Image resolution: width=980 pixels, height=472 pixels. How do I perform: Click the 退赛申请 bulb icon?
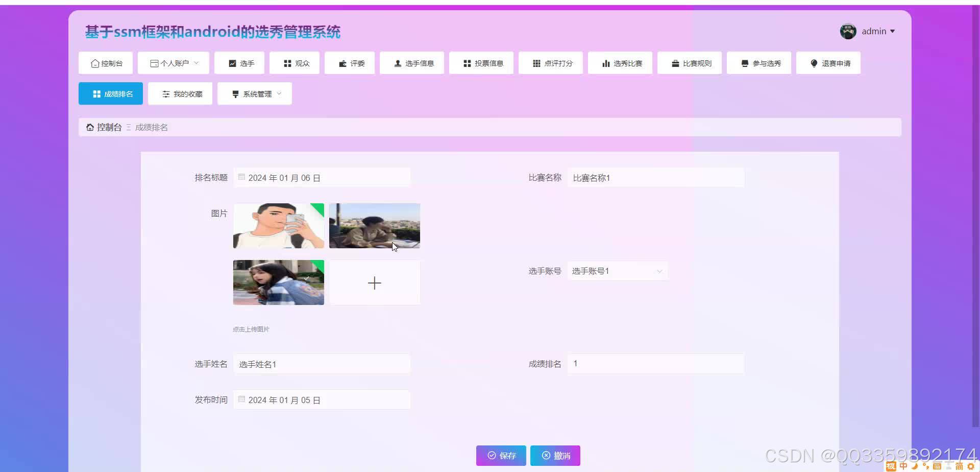pos(814,63)
